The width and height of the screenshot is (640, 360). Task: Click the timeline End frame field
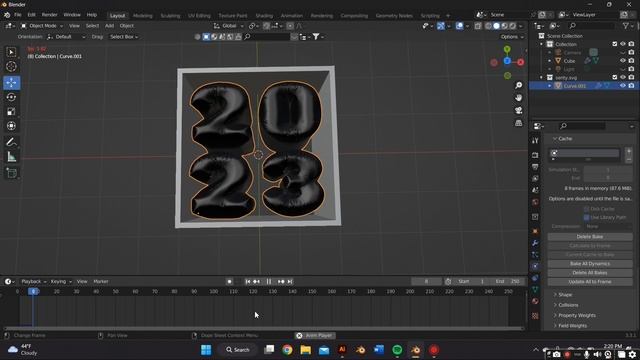[508, 282]
